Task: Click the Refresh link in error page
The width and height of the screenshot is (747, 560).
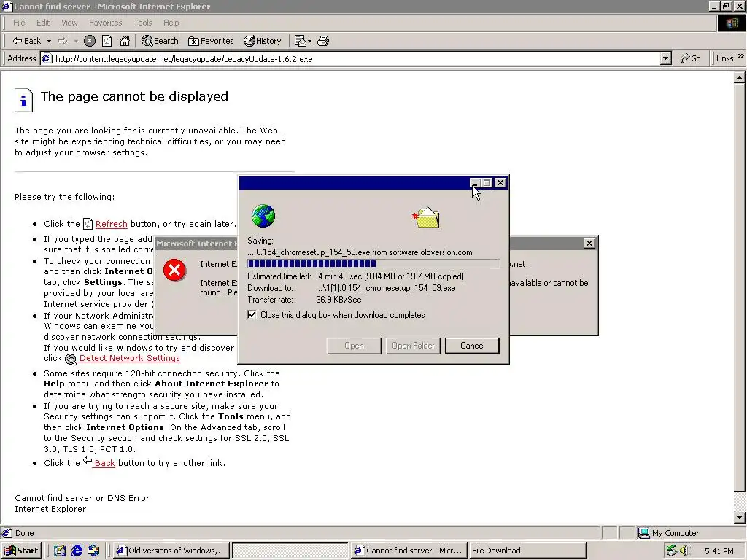Action: (112, 224)
